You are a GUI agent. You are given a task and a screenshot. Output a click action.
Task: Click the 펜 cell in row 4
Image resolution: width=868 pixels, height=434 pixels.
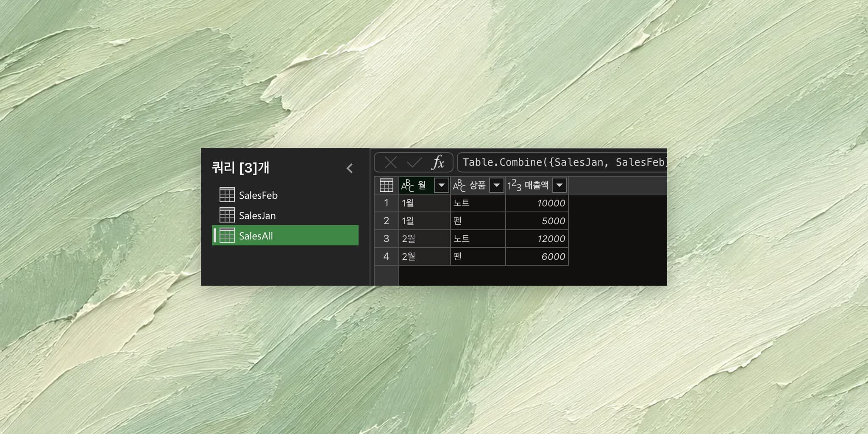[478, 256]
